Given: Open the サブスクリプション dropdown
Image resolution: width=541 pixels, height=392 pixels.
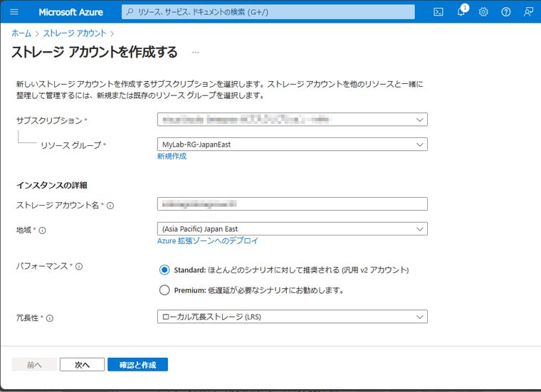Looking at the screenshot, I should (x=293, y=120).
